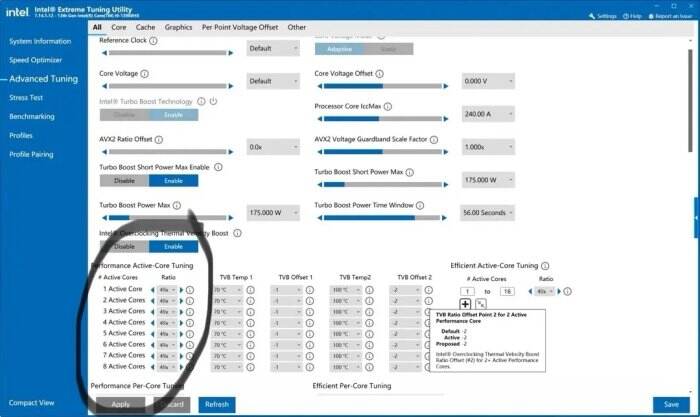The image size is (700, 417).
Task: Open the Turbo Boost Short Power Max 175.000 W dropdown
Action: coord(488,180)
